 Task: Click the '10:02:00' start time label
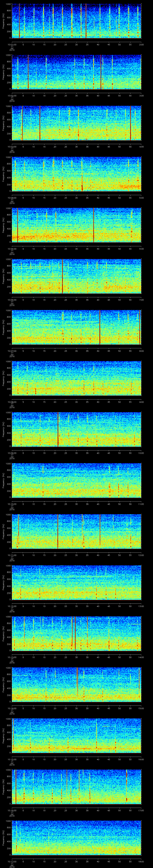pyautogui.click(x=12, y=96)
